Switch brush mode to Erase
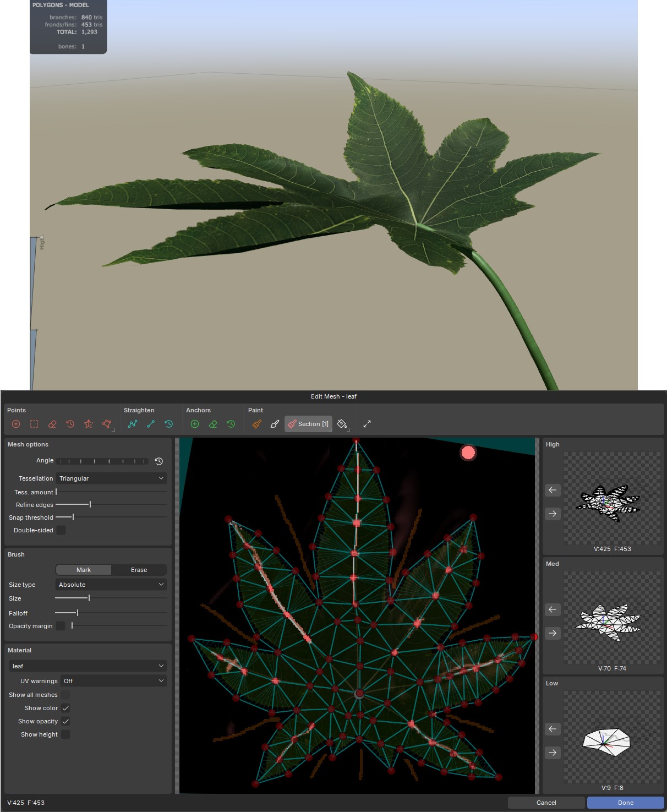 click(139, 570)
